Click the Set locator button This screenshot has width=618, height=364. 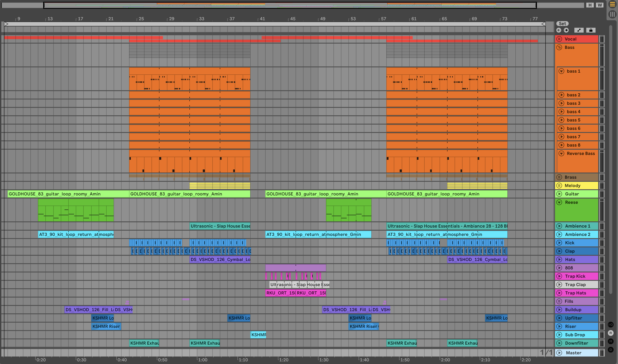pos(562,24)
